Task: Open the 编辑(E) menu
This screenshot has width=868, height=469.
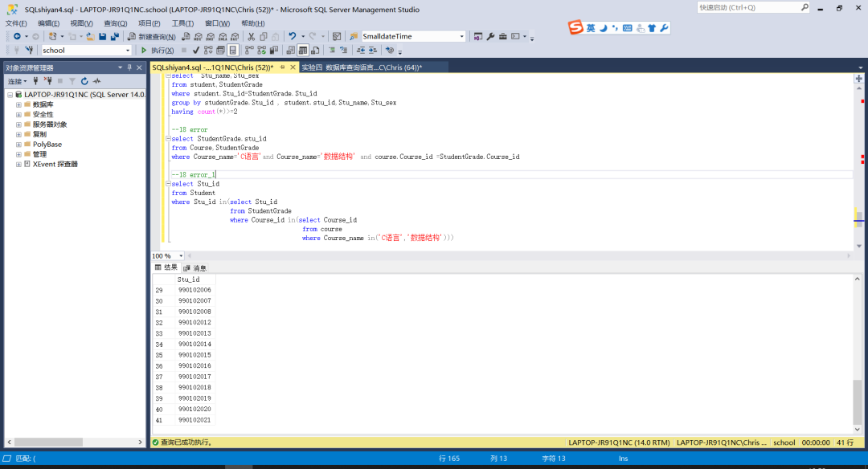Action: click(x=49, y=23)
